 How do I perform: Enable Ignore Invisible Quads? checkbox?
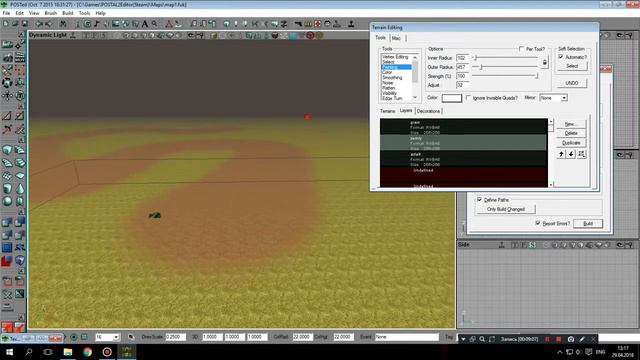coord(468,98)
